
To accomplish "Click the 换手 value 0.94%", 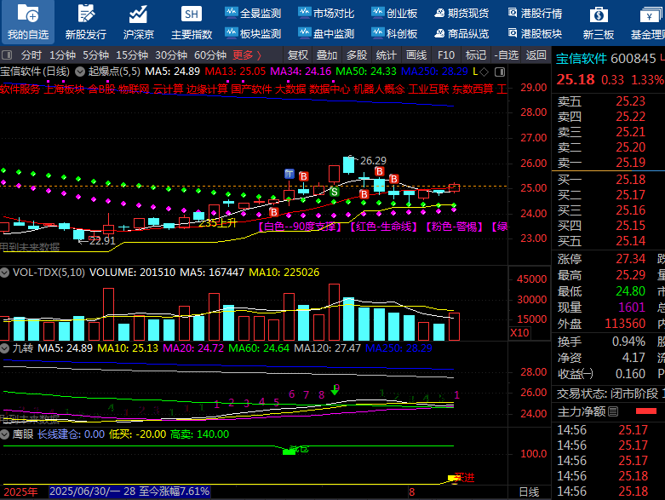I will (629, 341).
